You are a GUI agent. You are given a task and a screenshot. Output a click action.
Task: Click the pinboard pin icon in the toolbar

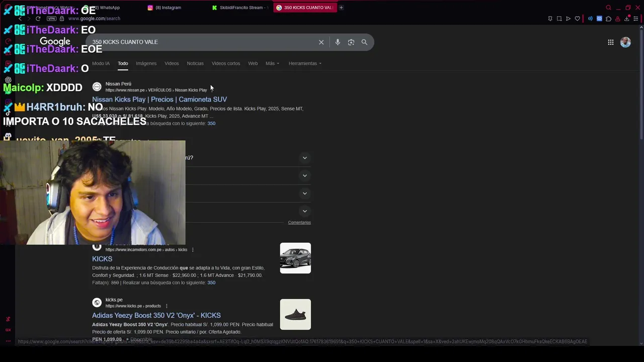pyautogui.click(x=550, y=19)
